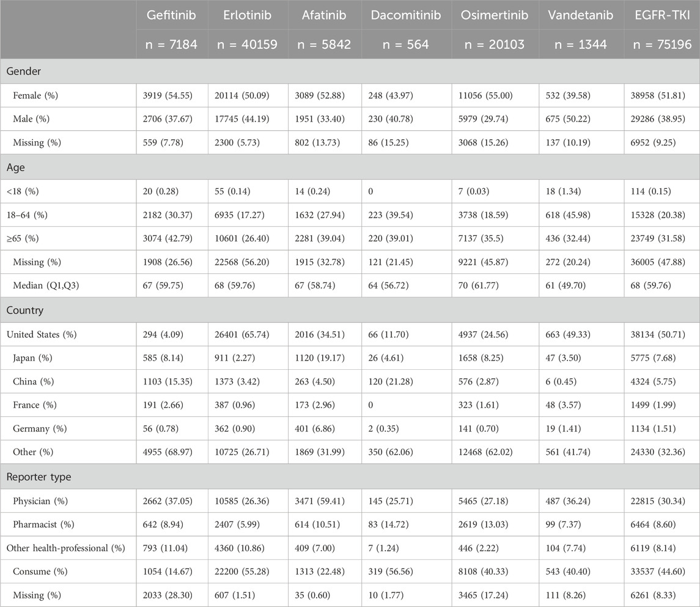Click the Consume (%) row label
The image size is (700, 607).
(40, 572)
